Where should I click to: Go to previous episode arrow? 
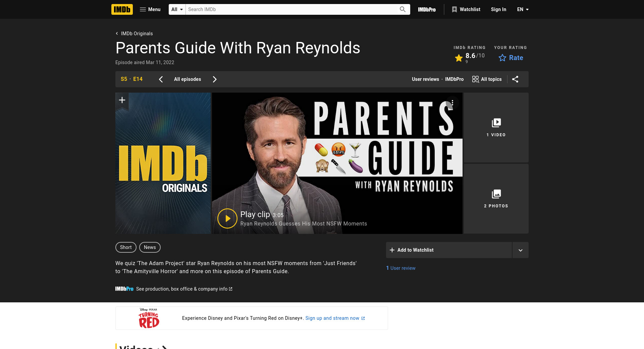point(161,79)
